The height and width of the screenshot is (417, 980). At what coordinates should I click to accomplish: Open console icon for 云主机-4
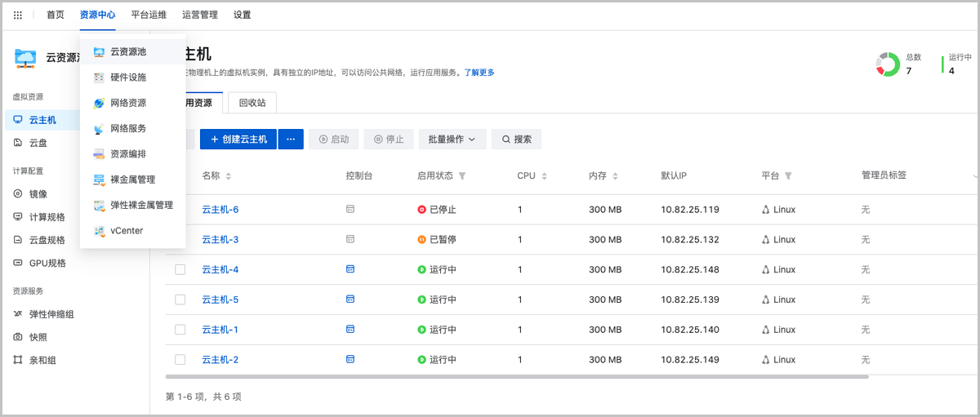tap(350, 269)
